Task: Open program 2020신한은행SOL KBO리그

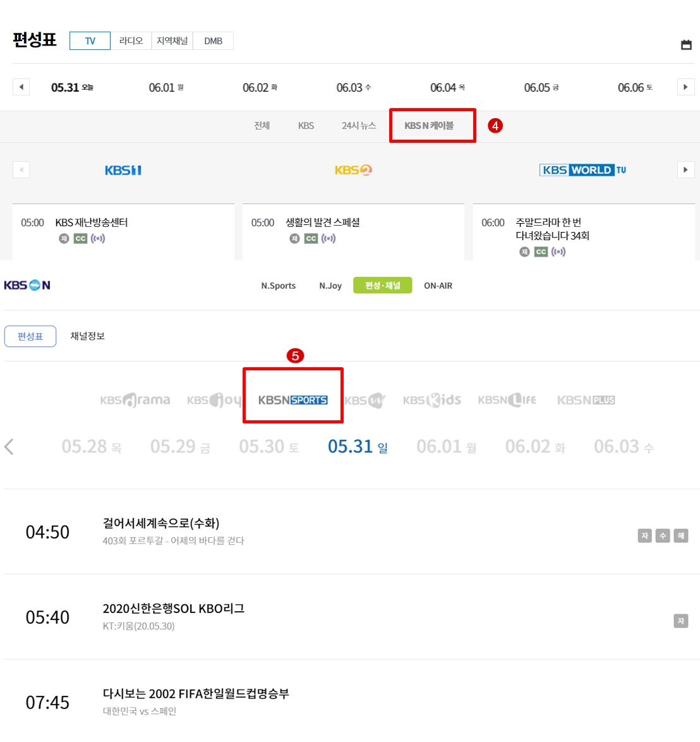Action: point(174,609)
